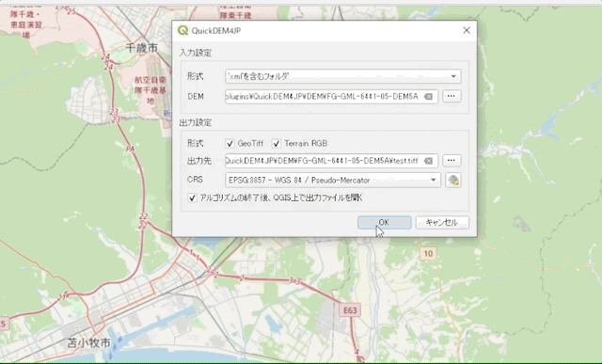Click the キャンセル button
This screenshot has height=364, width=602.
pos(442,222)
